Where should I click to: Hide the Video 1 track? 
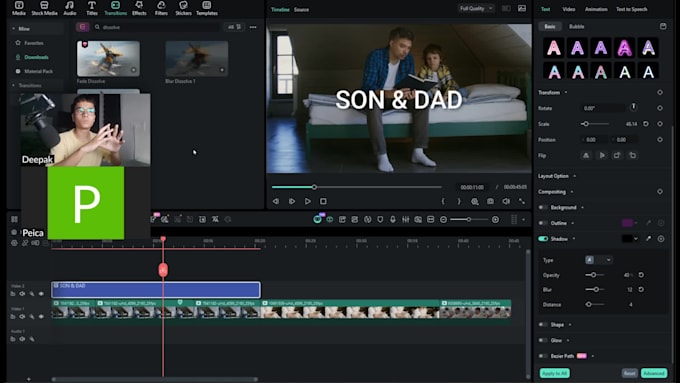coord(41,317)
